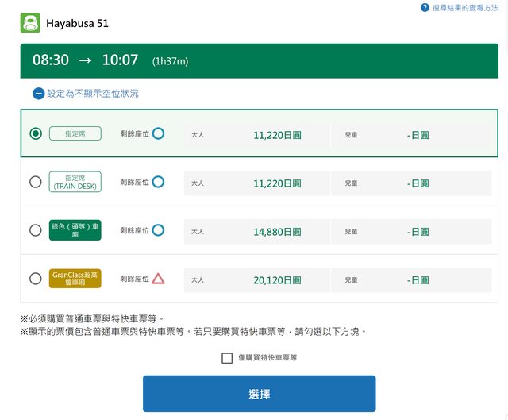
Task: Select the Green car radio button
Action: click(x=36, y=230)
